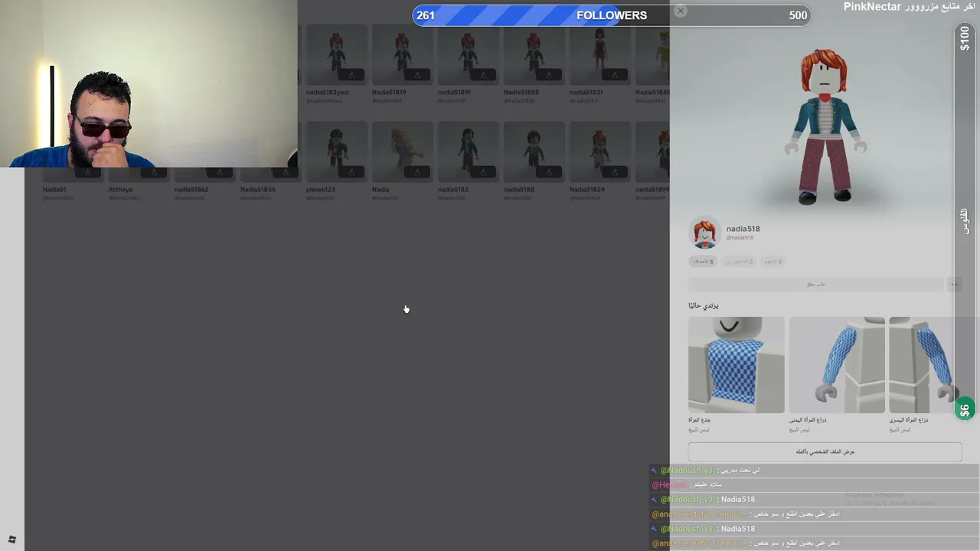The image size is (980, 551).
Task: Open the Nadia51819 avatar thumbnail
Action: (x=403, y=54)
